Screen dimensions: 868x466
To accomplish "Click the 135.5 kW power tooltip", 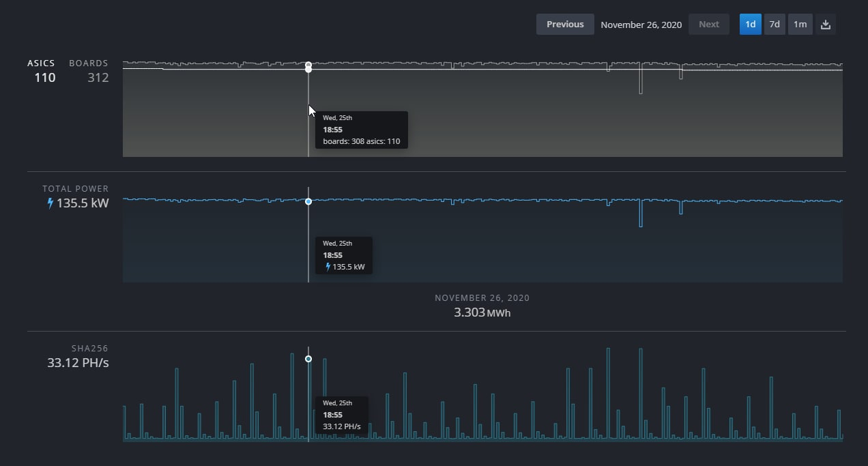I will (344, 255).
